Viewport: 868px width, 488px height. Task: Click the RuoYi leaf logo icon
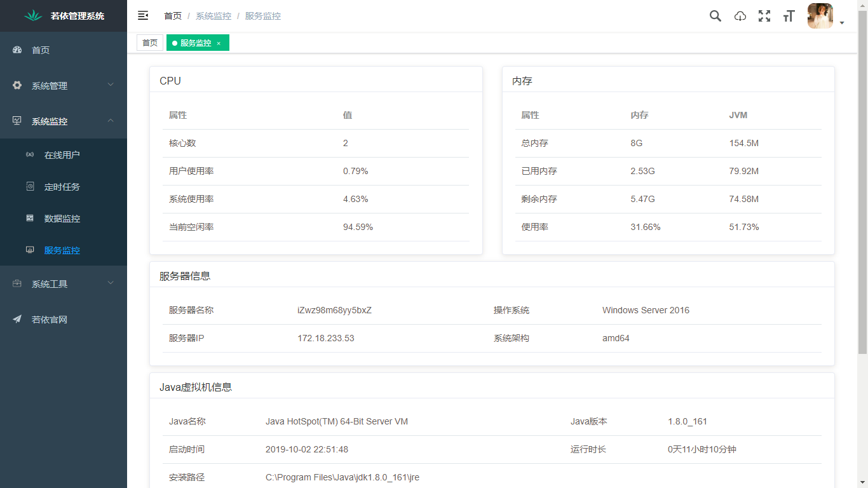pos(33,16)
